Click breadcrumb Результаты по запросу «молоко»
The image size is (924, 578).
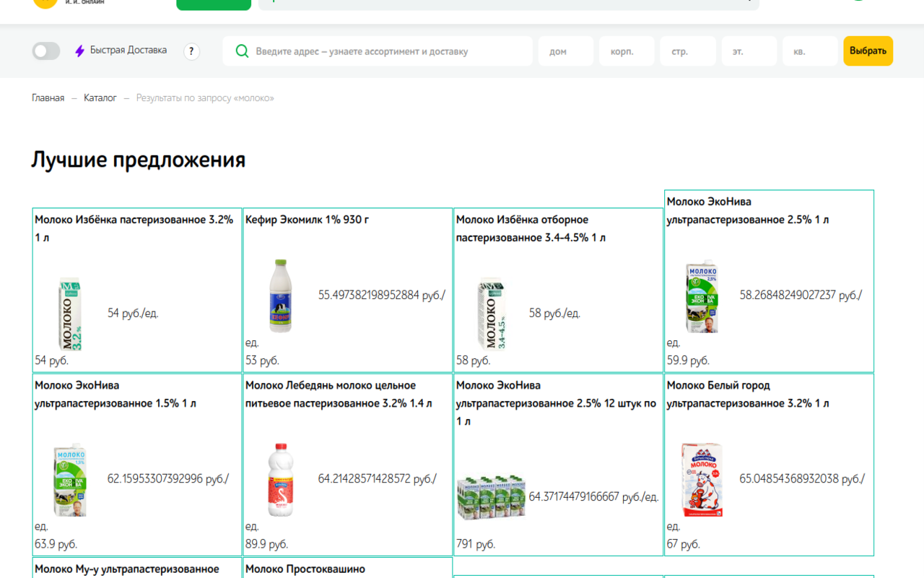(205, 98)
